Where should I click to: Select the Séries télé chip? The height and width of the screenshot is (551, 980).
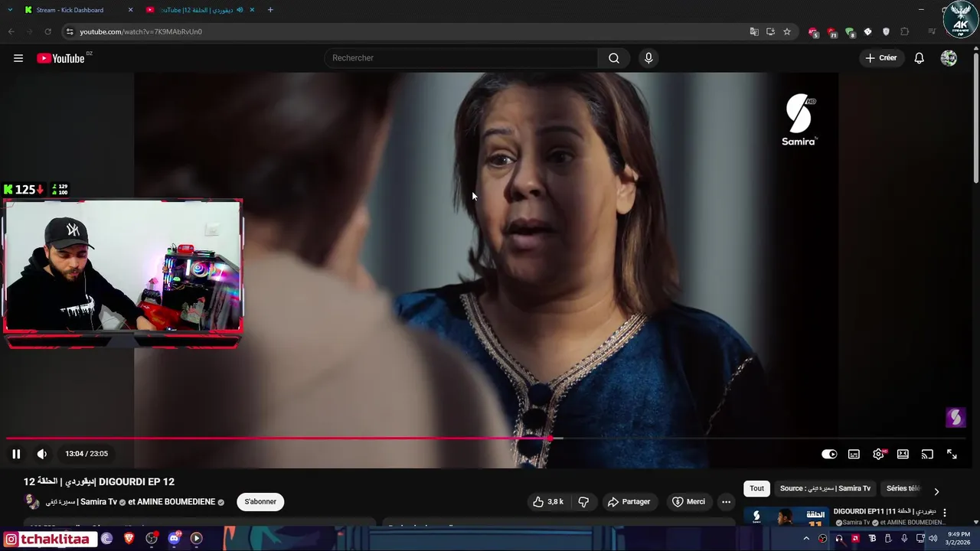coord(903,488)
